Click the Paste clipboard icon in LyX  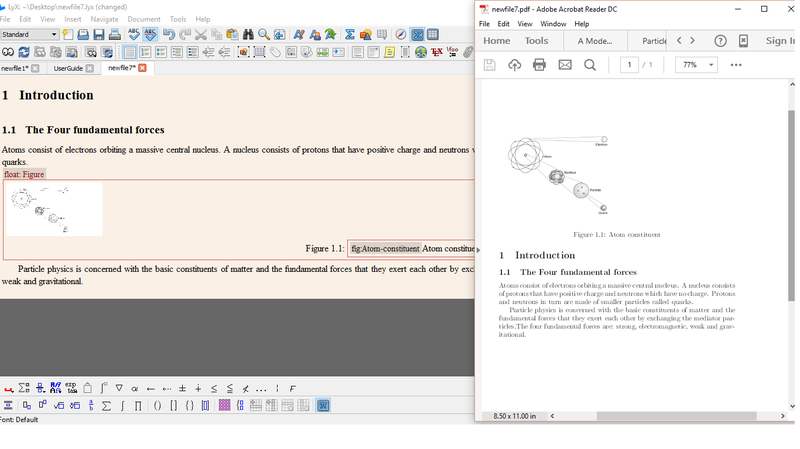[232, 34]
